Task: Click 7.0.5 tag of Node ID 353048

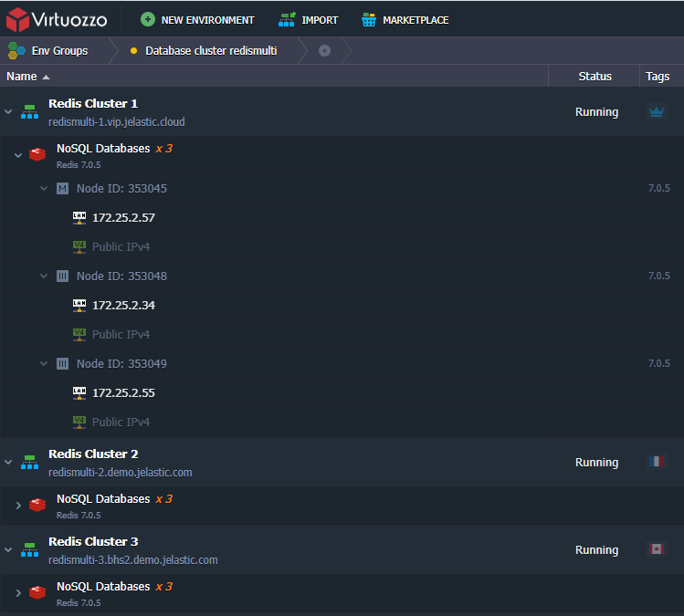Action: coord(658,276)
